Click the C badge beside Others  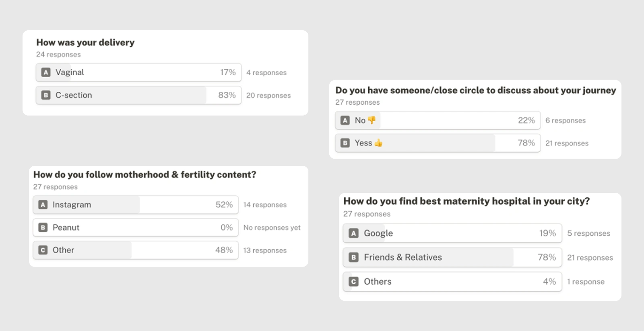click(x=353, y=281)
